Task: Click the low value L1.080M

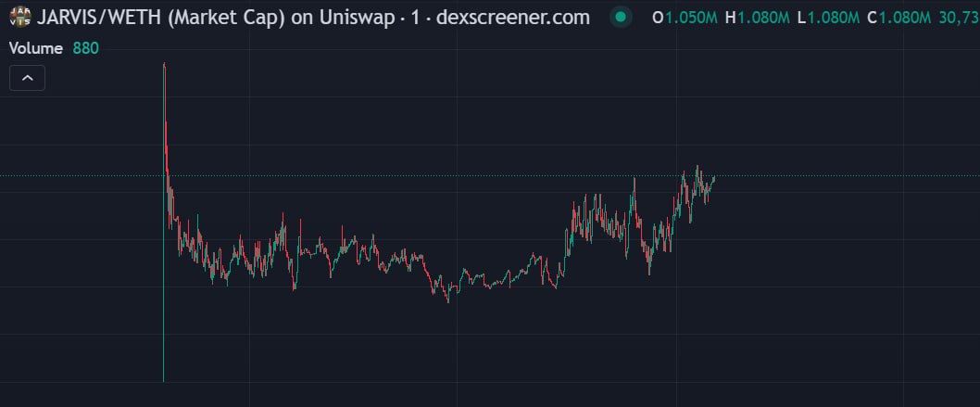Action: (x=829, y=19)
